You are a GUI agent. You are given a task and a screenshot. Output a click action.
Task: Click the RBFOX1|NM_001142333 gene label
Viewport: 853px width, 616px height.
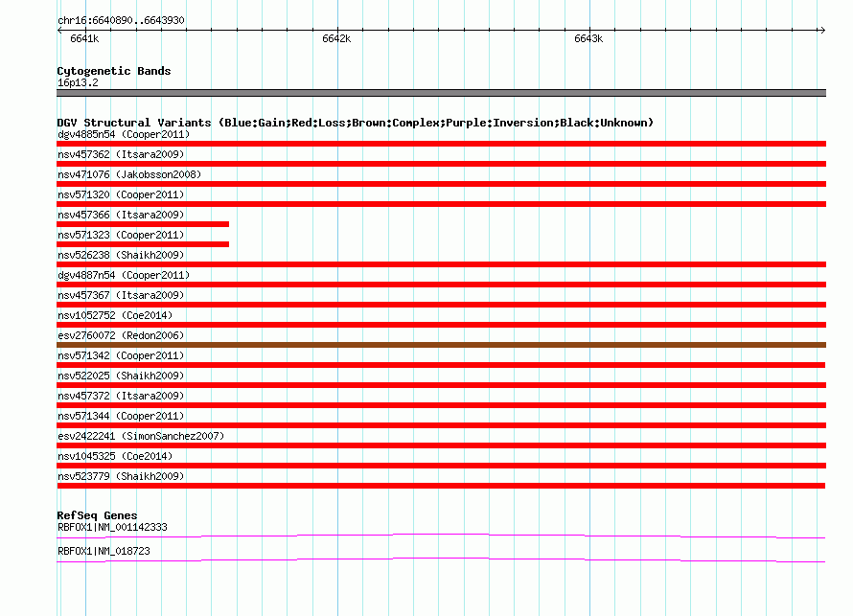(112, 527)
